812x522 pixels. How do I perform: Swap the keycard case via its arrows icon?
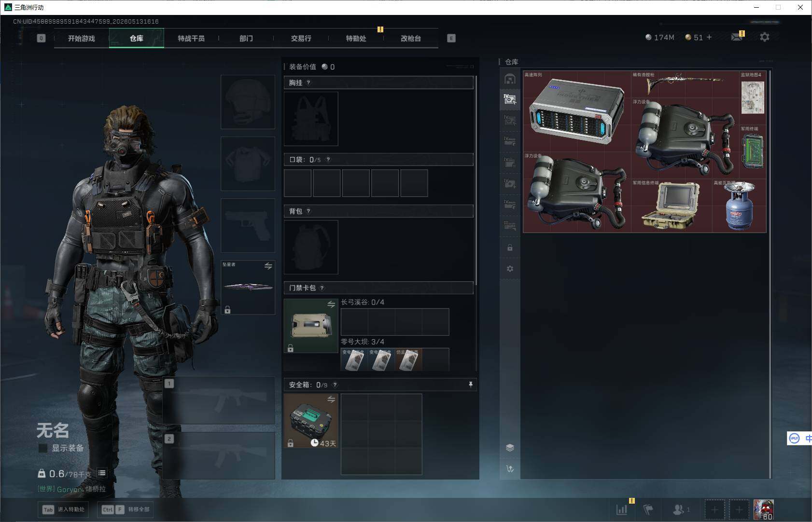(331, 304)
